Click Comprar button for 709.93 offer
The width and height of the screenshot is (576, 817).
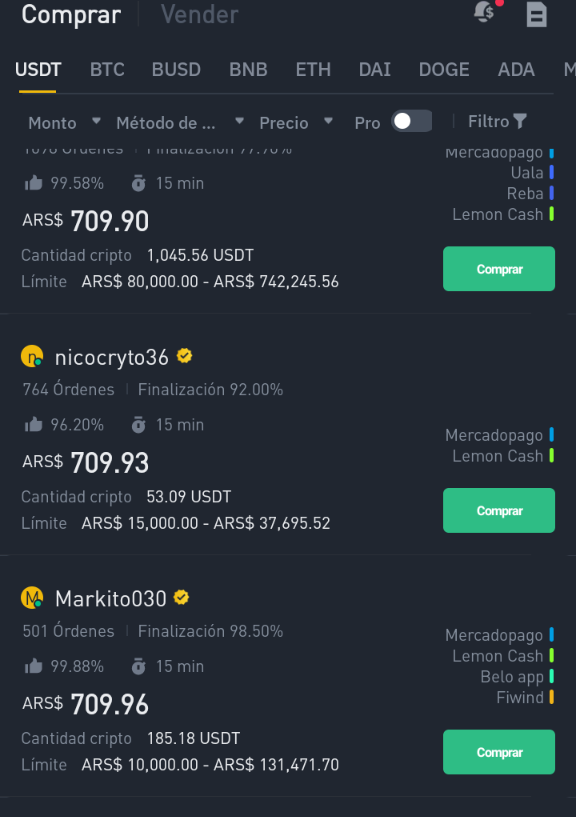499,510
